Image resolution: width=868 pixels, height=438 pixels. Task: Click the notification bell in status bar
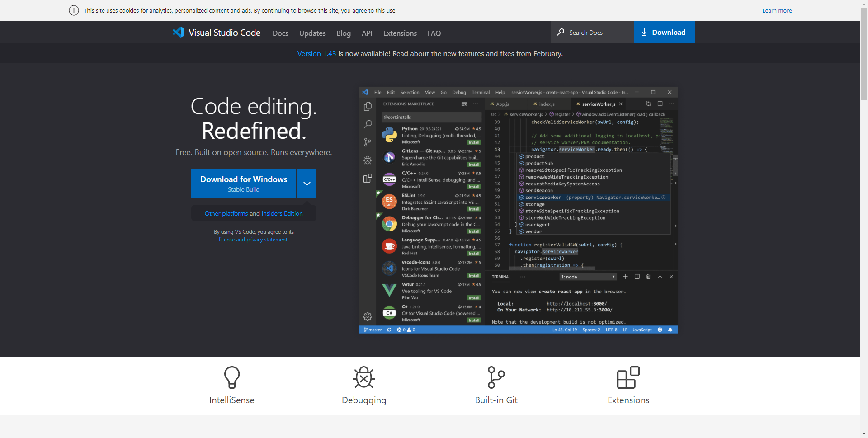coord(670,330)
